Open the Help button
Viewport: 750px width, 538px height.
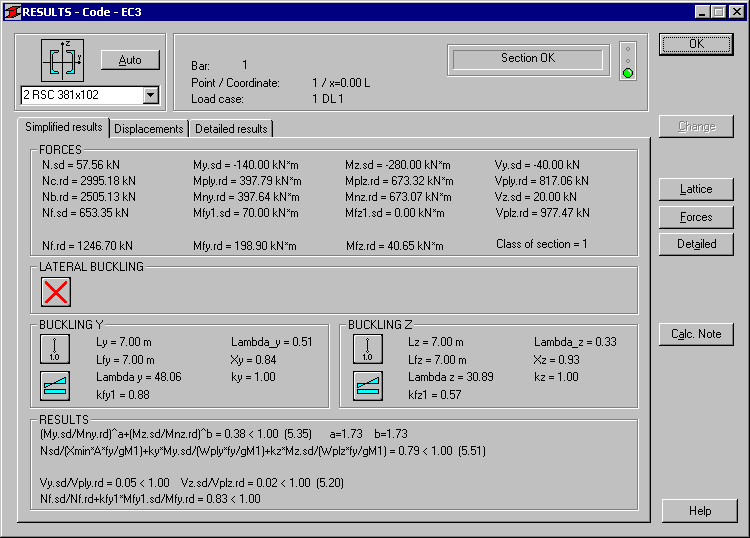[700, 511]
